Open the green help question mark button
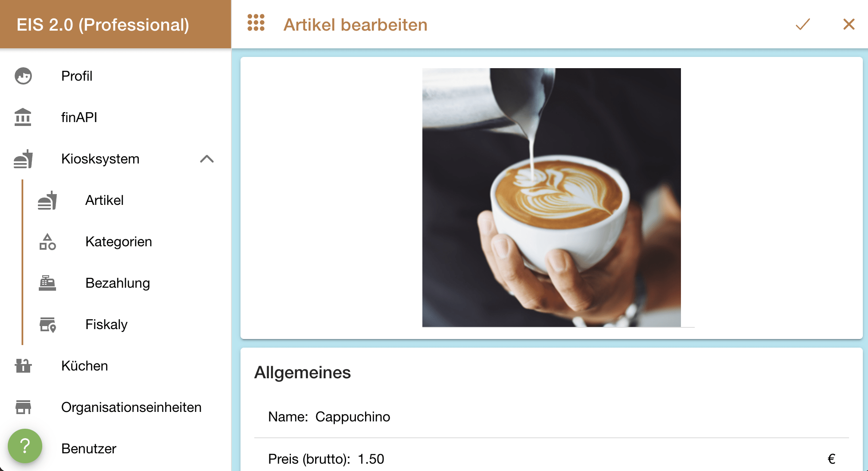The width and height of the screenshot is (868, 471). 25,446
